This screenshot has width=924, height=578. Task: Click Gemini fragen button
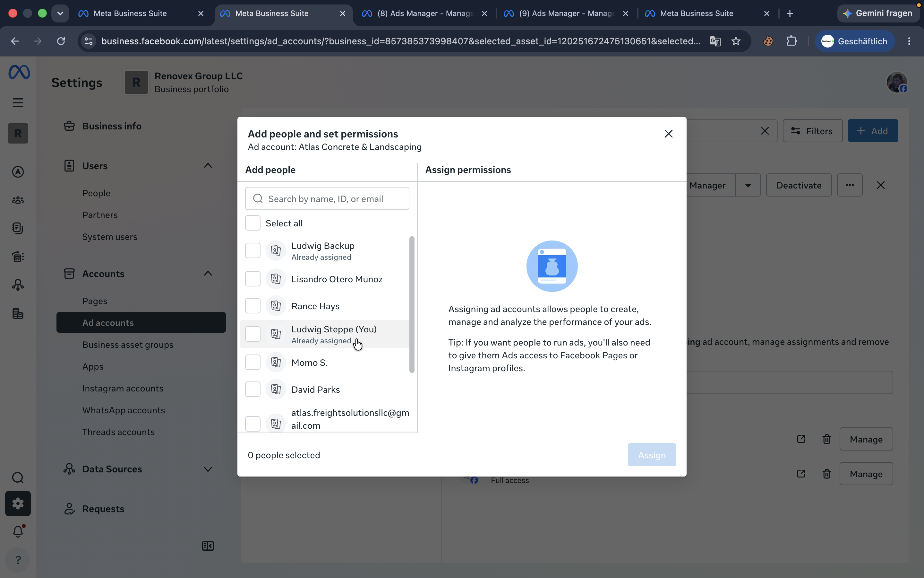[878, 13]
